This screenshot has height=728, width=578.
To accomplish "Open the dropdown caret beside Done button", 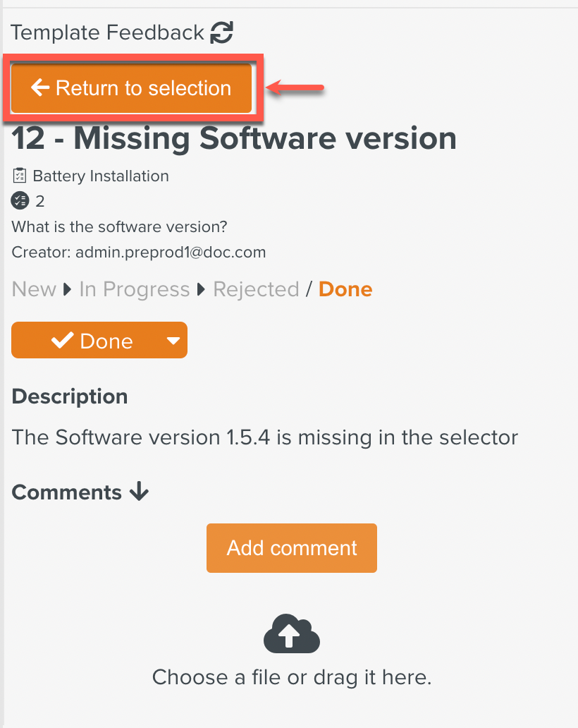I will click(x=173, y=341).
